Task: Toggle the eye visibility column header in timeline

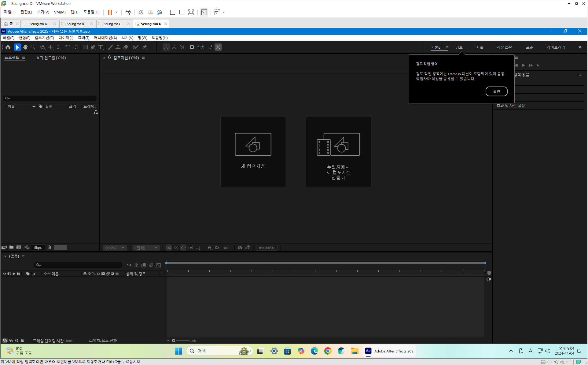Action: tap(4, 274)
